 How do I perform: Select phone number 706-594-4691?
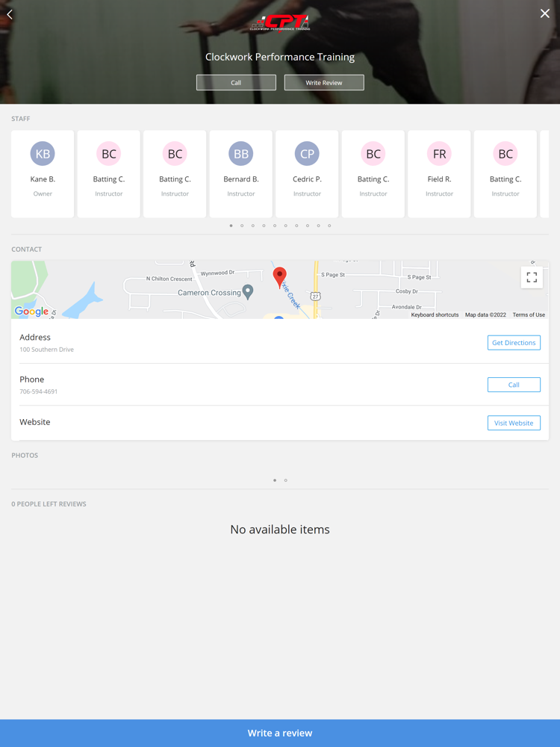click(39, 391)
